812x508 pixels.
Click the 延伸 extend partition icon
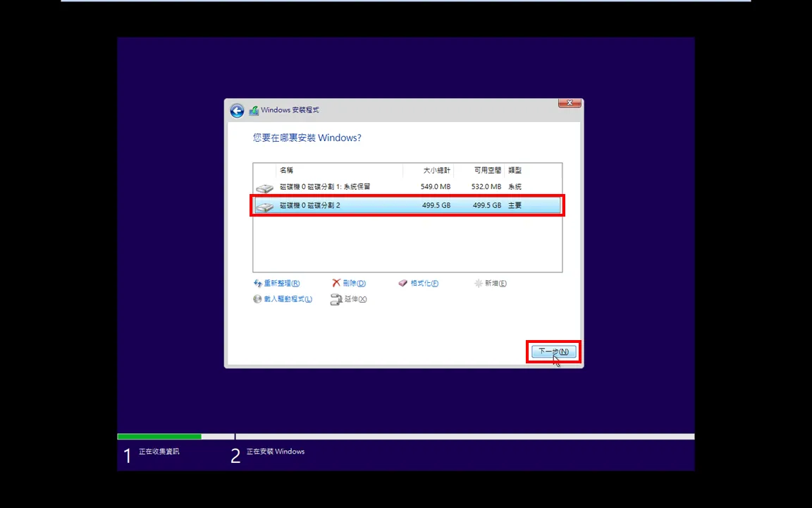click(336, 299)
